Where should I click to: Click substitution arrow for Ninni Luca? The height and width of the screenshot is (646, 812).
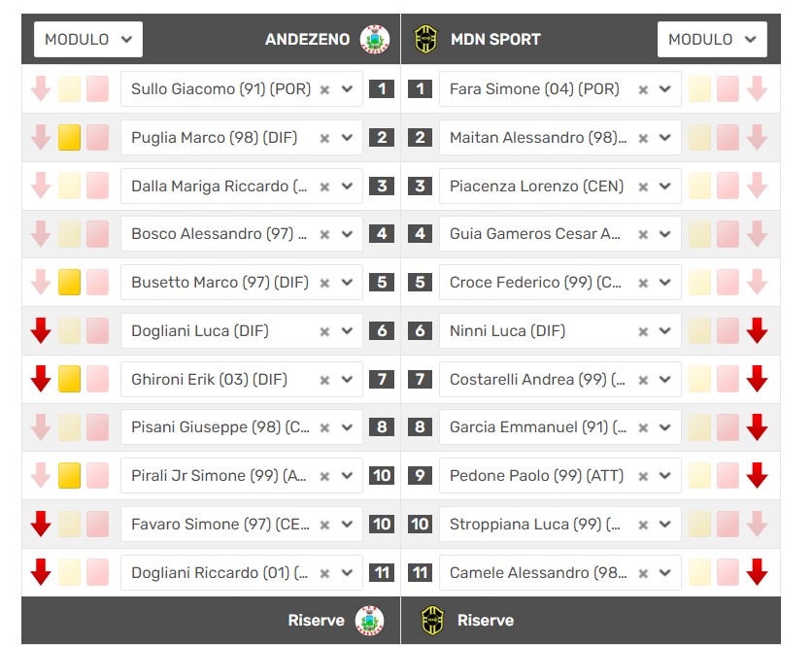click(x=757, y=331)
